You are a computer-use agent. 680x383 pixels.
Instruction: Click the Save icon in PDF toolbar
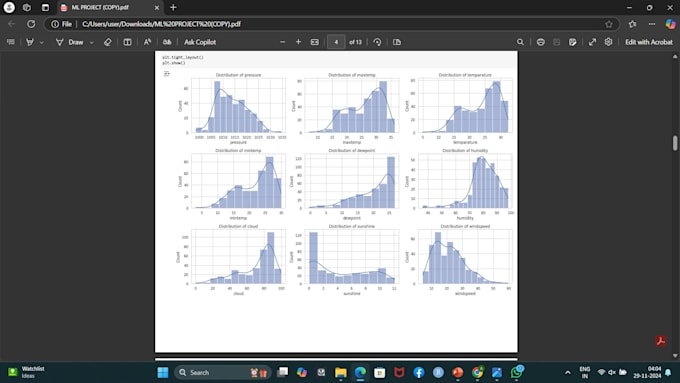(x=557, y=42)
